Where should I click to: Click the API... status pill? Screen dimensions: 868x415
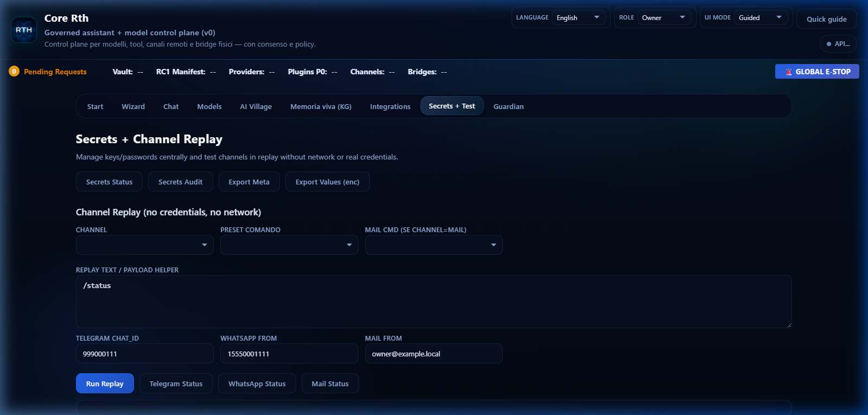click(x=838, y=44)
